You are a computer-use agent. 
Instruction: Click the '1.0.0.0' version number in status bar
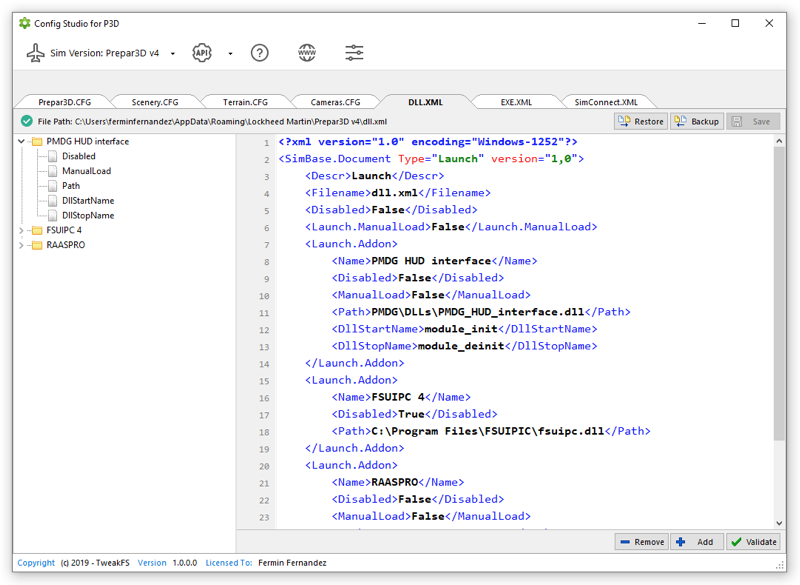tap(185, 563)
